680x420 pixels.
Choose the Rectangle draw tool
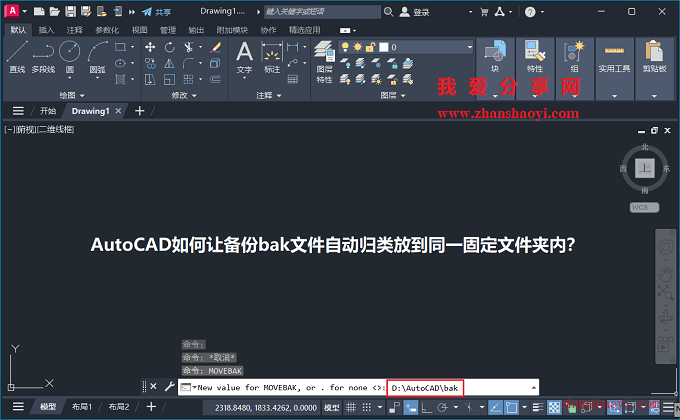pos(120,47)
